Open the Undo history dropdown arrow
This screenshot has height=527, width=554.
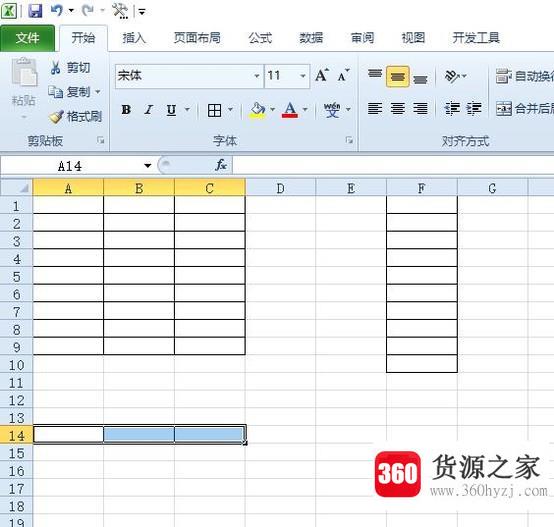71,11
